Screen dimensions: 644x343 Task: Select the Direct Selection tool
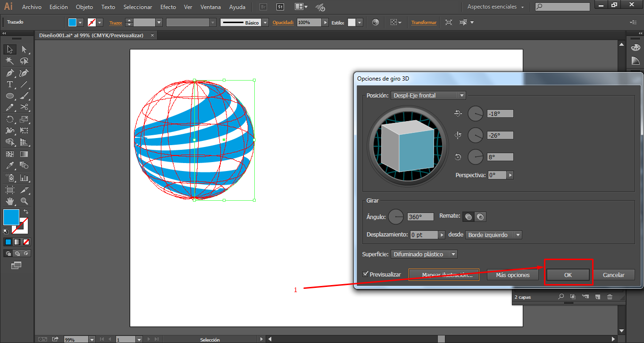coord(24,49)
